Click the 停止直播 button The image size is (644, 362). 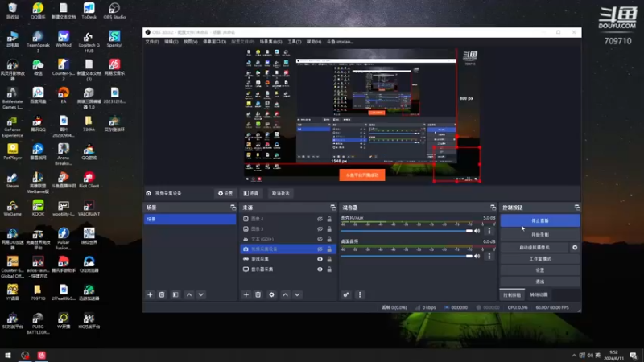539,220
